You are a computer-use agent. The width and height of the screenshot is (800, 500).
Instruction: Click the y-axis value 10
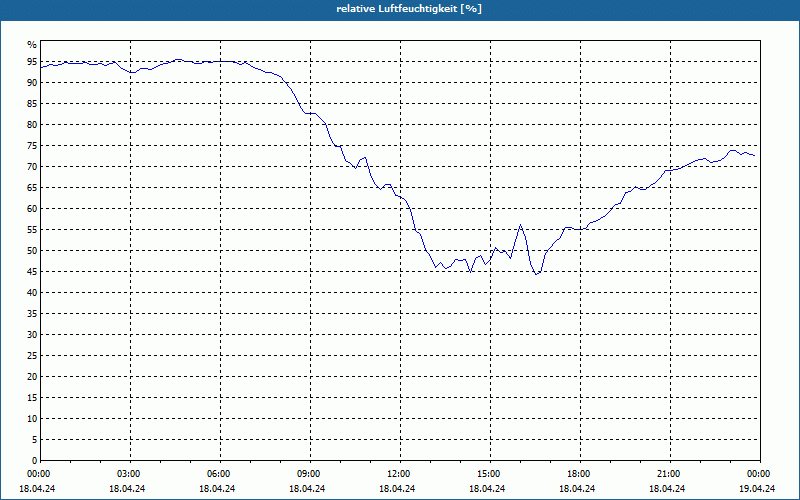(32, 418)
